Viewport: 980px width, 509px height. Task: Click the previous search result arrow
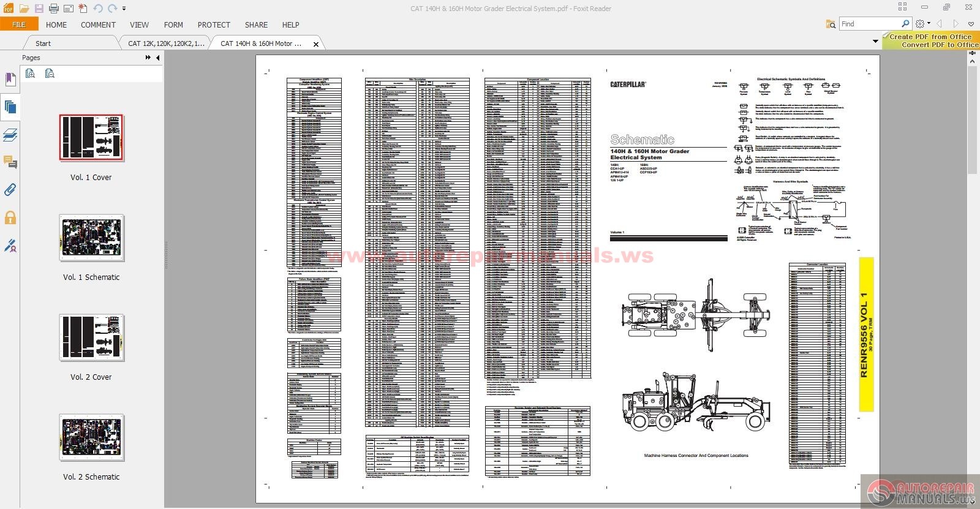click(x=940, y=24)
